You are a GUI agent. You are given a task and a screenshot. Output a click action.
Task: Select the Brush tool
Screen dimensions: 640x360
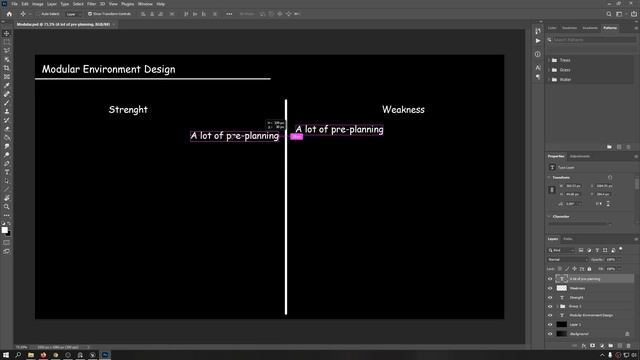[x=7, y=102]
